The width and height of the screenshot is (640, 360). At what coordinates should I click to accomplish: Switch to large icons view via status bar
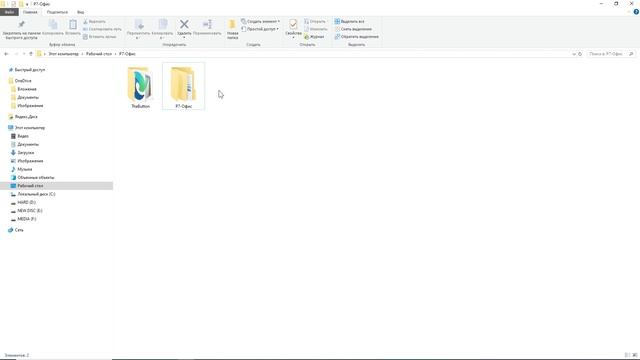[635, 355]
